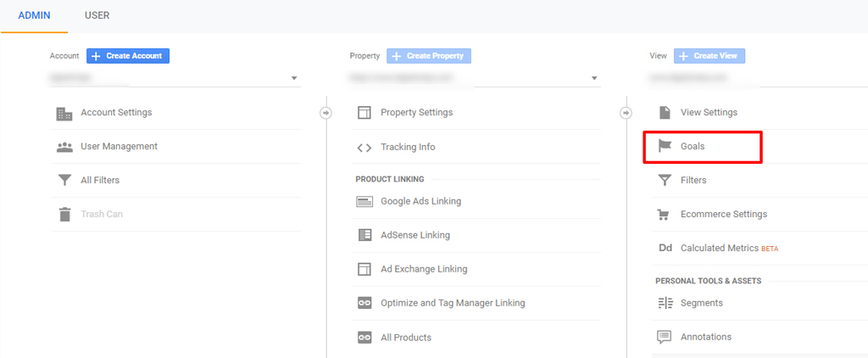This screenshot has width=868, height=358.
Task: Switch to the USER tab
Action: (97, 15)
